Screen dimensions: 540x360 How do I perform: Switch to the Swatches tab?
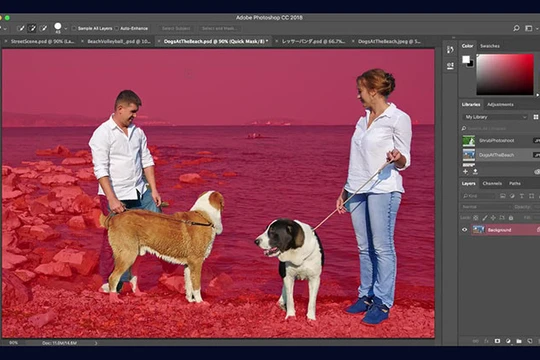tap(490, 46)
